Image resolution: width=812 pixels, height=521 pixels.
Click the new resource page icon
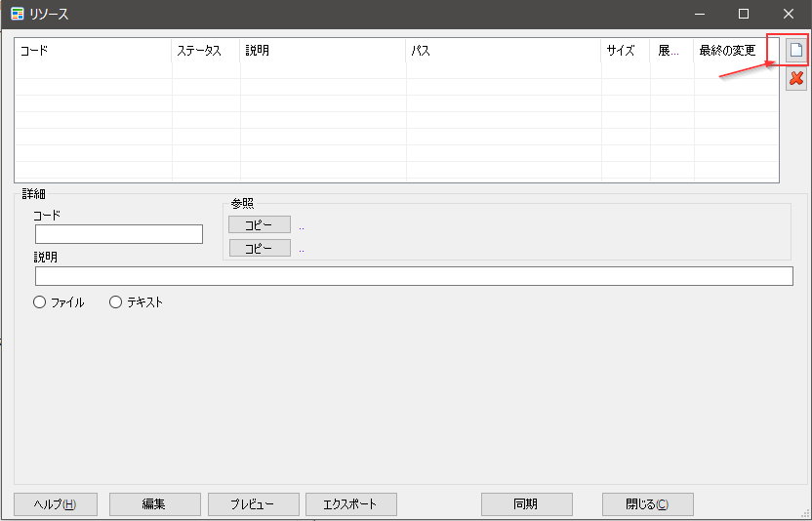796,50
